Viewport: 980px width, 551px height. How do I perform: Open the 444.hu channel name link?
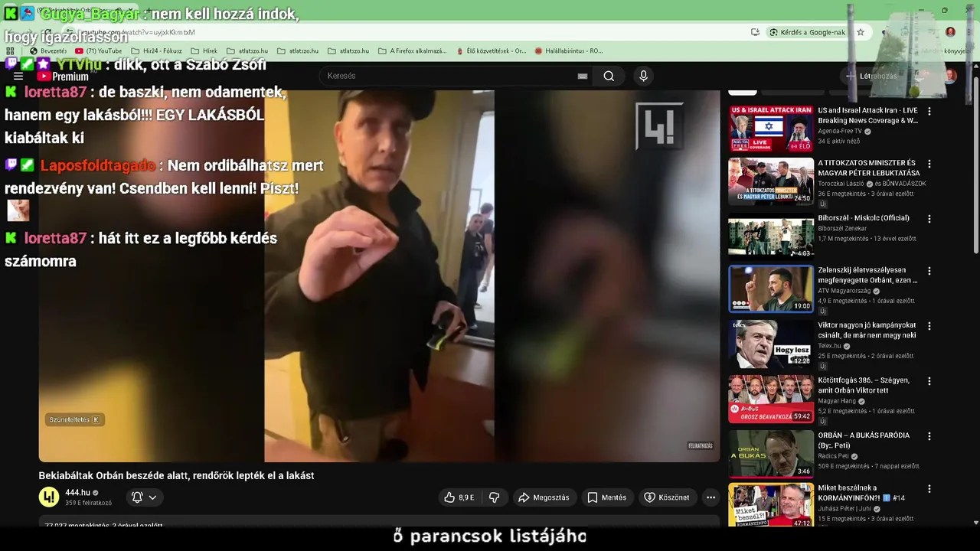(x=77, y=493)
